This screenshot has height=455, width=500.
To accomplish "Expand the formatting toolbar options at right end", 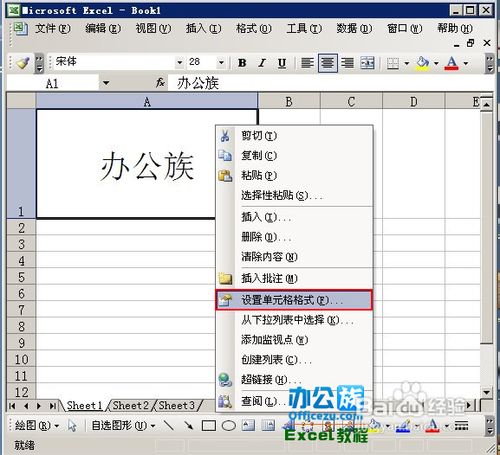I will pos(489,63).
